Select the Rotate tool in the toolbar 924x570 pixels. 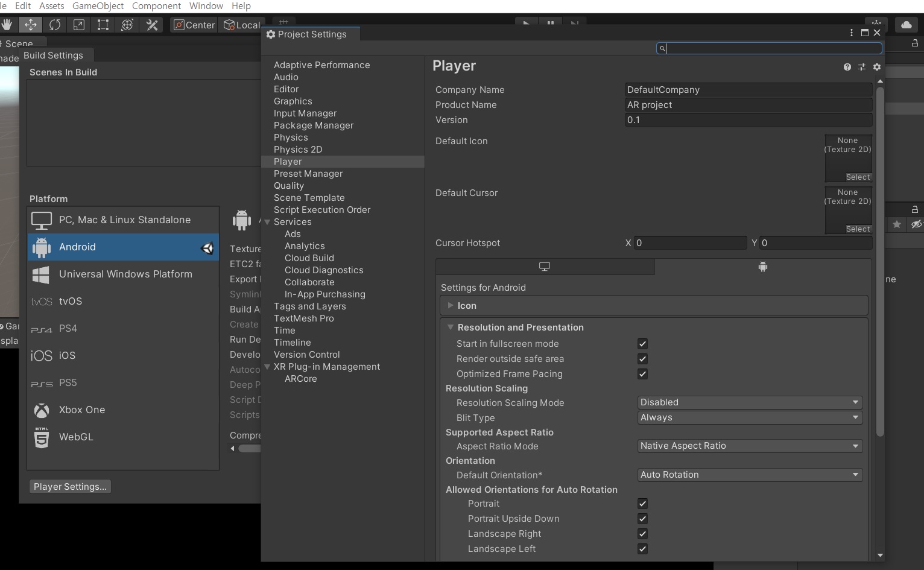(x=55, y=25)
